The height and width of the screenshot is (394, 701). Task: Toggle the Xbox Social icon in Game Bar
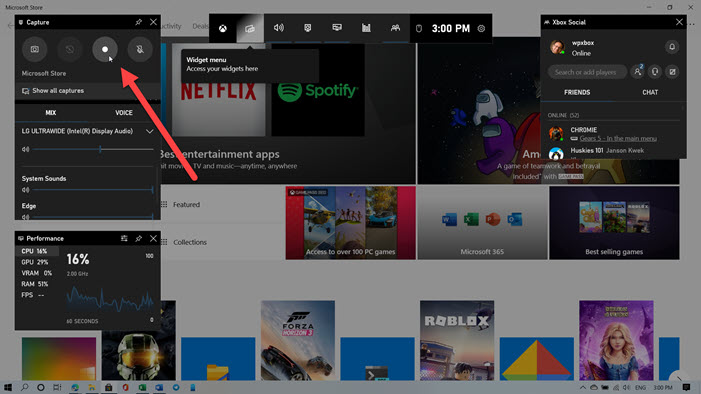395,28
